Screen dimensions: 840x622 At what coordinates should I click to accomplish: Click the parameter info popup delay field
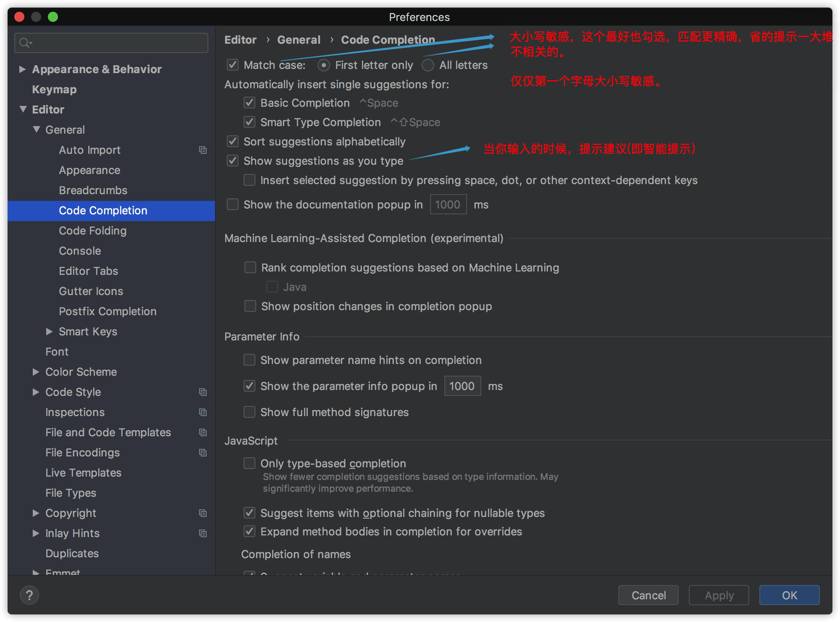[462, 386]
